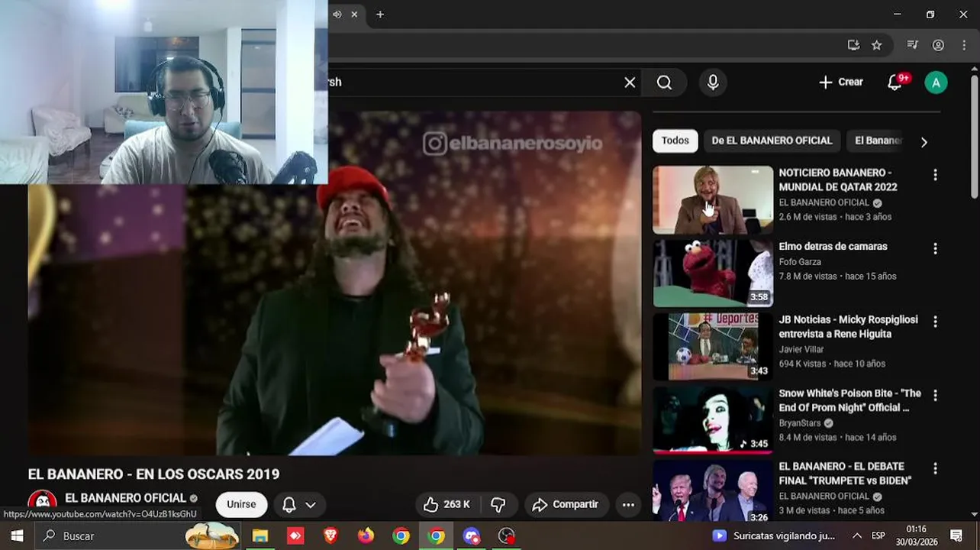The height and width of the screenshot is (550, 980).
Task: Open options for DEBATE FINAL video
Action: 935,468
